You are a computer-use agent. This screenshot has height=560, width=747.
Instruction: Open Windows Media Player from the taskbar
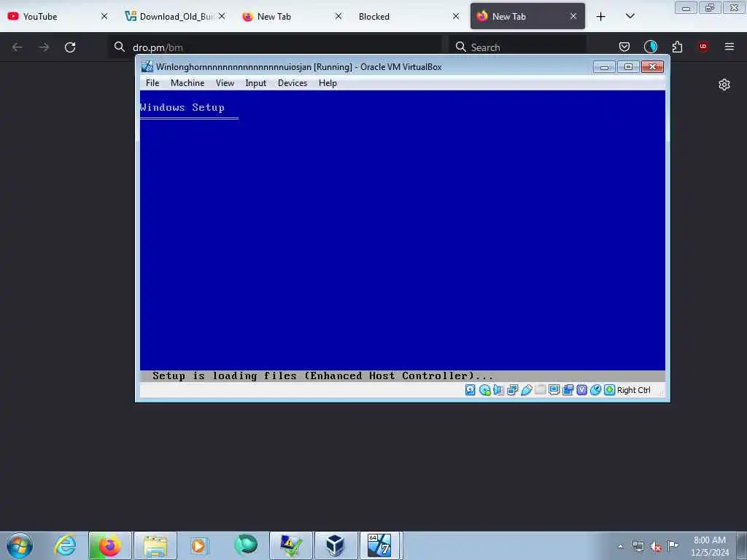pyautogui.click(x=198, y=545)
